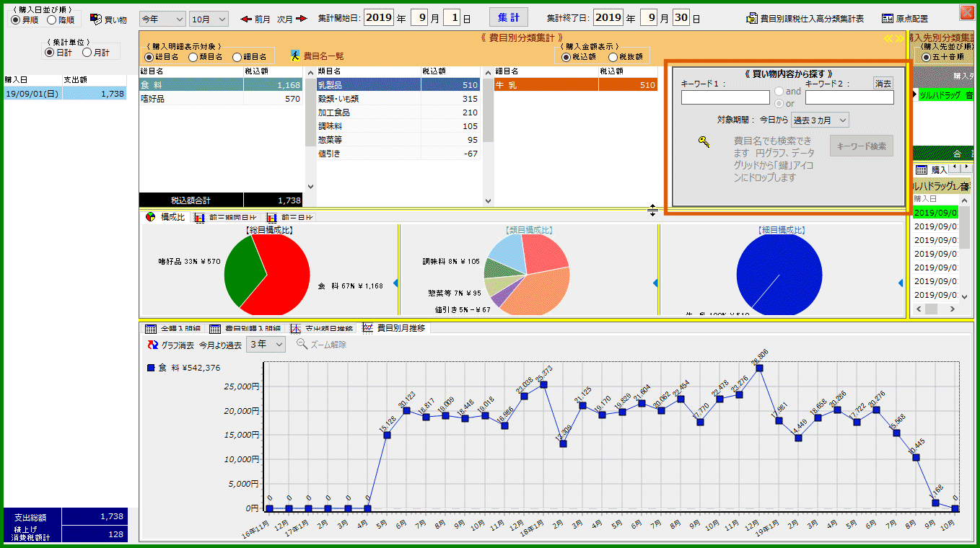Click the キーワード1 input field

tap(725, 97)
